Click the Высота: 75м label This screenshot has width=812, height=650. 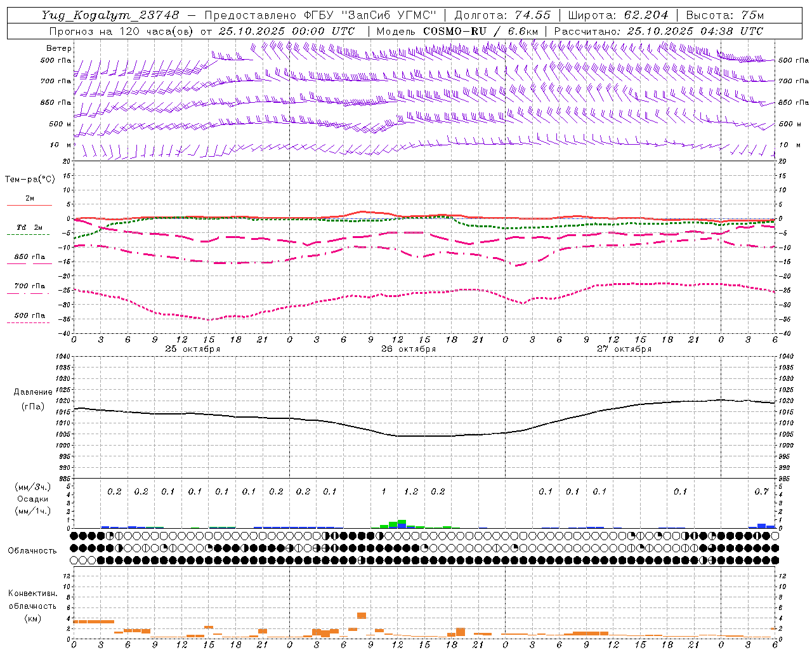click(725, 15)
